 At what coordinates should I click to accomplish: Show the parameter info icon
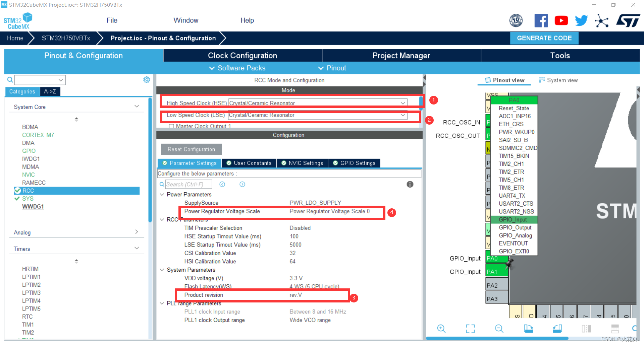pyautogui.click(x=410, y=184)
